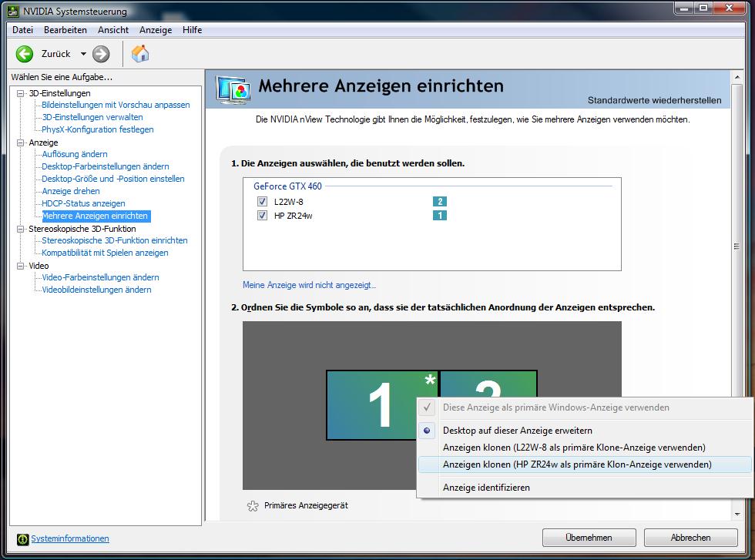The width and height of the screenshot is (755, 560).
Task: Select Desktop auf dieser Anzeige erweitern option
Action: 517,431
